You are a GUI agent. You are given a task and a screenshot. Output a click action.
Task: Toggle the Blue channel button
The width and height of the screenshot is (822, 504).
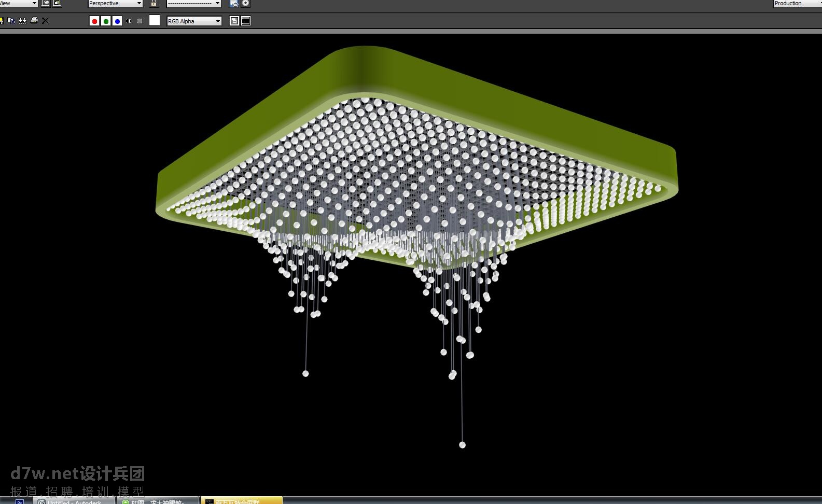coord(117,21)
